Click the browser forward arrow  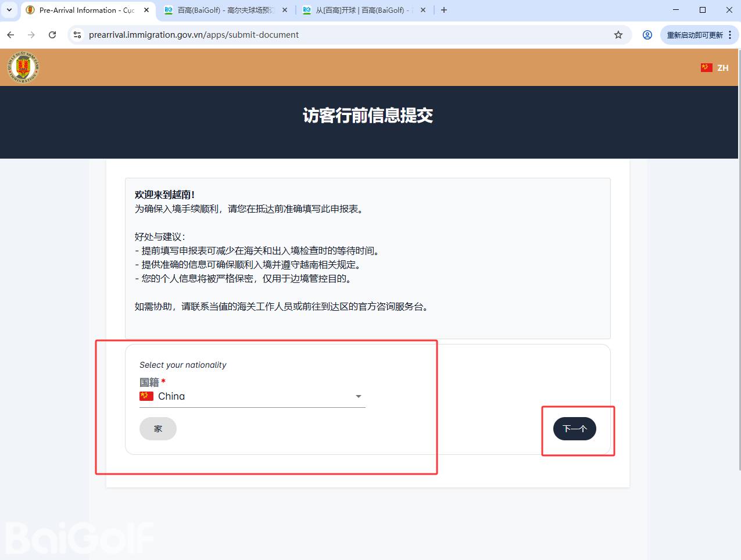tap(31, 35)
